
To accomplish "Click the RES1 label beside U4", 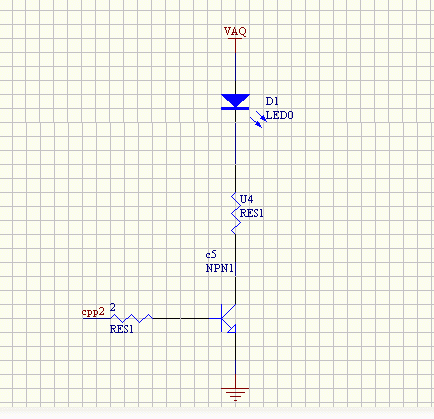I will point(251,213).
